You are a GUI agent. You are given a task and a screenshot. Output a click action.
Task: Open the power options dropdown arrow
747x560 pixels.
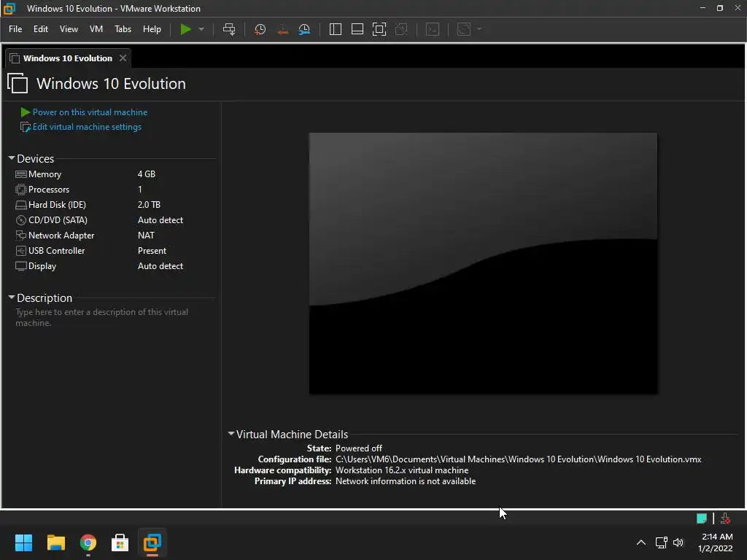point(201,29)
